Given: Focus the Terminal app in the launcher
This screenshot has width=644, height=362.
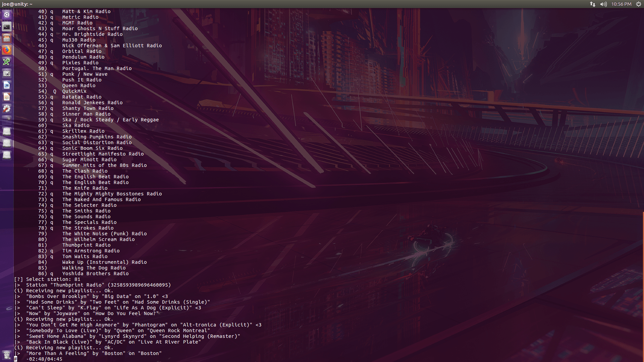Looking at the screenshot, I should point(7,26).
